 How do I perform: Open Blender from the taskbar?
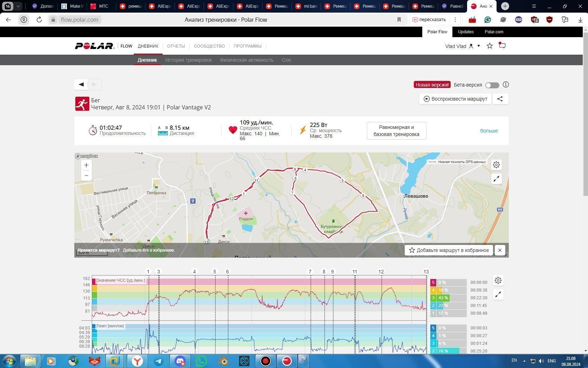223,361
